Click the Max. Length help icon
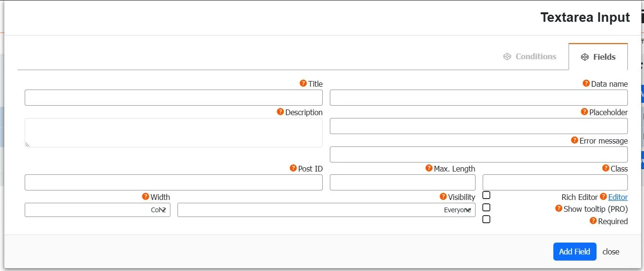This screenshot has width=644, height=271. coord(429,168)
